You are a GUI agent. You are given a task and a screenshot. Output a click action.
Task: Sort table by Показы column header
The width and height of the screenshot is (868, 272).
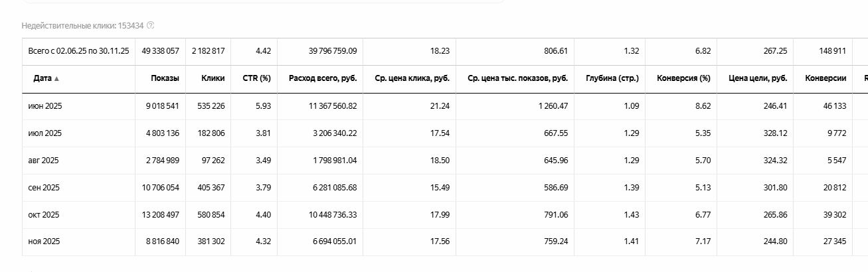pos(165,78)
